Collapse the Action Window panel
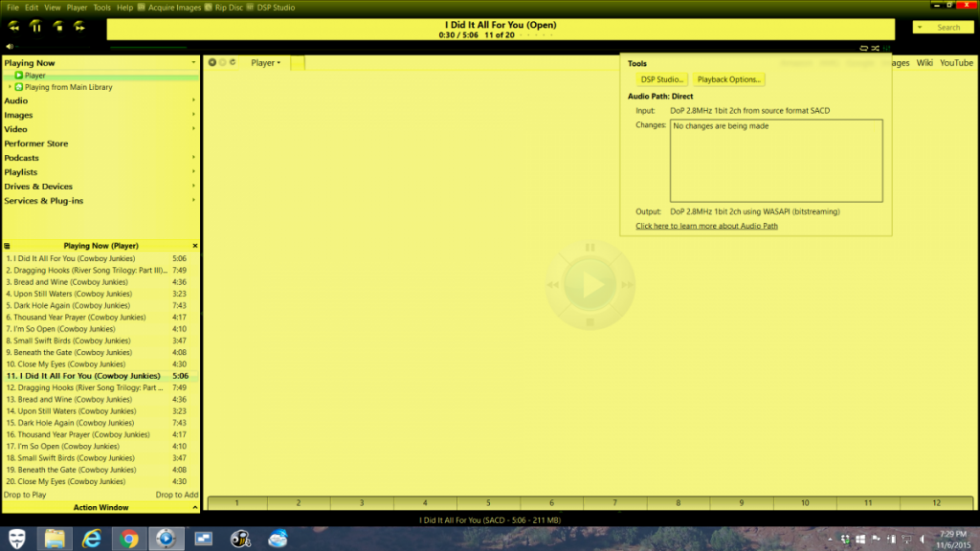Image resolution: width=980 pixels, height=551 pixels. (x=195, y=507)
